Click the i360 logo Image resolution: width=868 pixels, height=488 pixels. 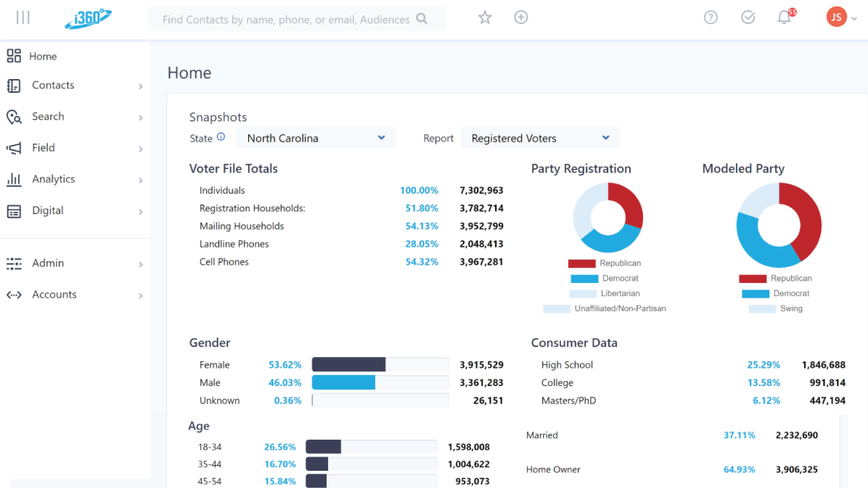click(88, 19)
